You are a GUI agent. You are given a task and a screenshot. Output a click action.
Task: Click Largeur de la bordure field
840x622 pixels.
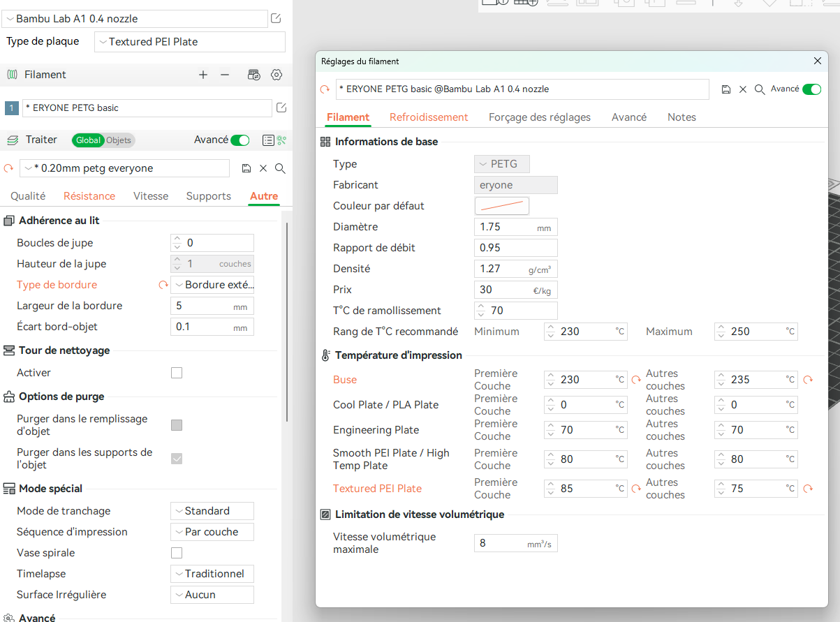click(212, 306)
